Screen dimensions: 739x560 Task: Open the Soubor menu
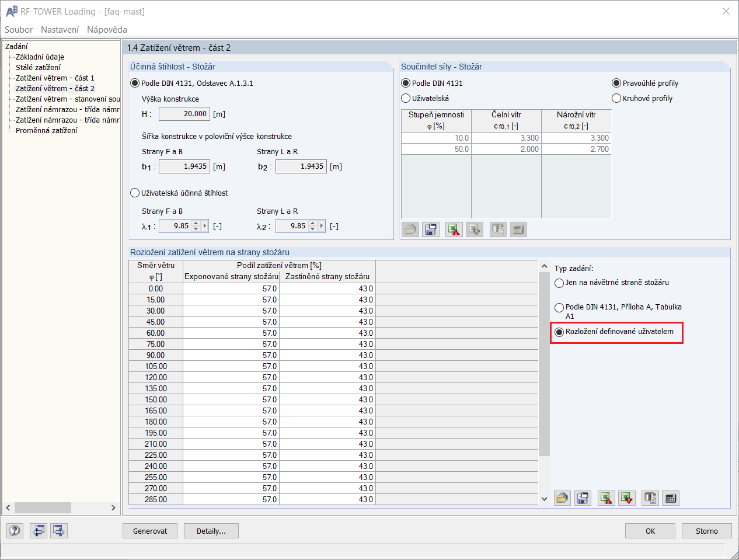19,29
